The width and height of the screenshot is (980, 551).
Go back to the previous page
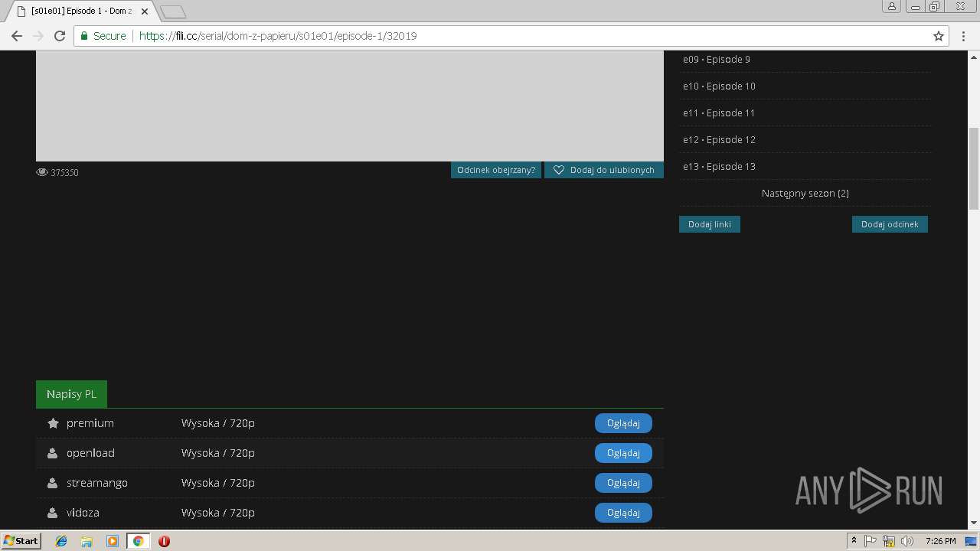tap(17, 36)
